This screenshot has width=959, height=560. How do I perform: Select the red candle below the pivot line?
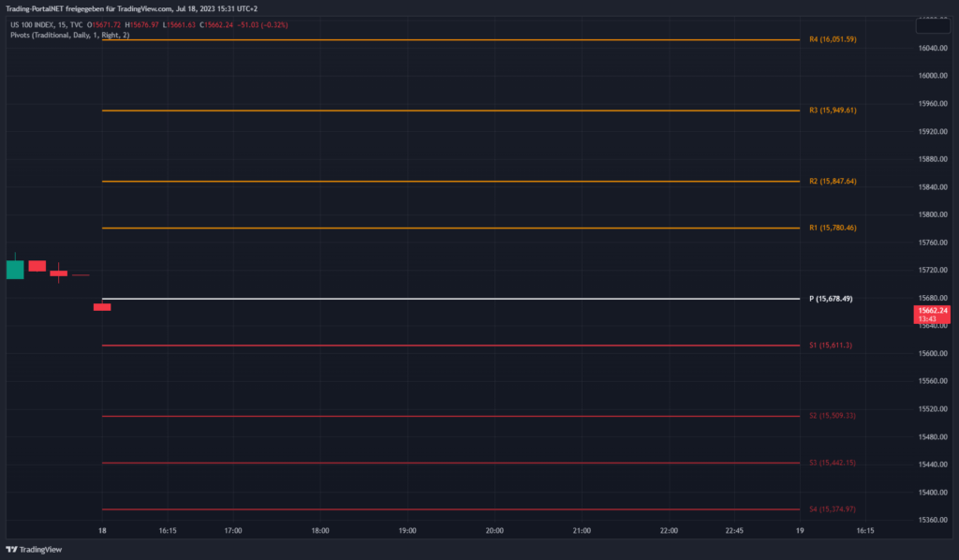[102, 306]
